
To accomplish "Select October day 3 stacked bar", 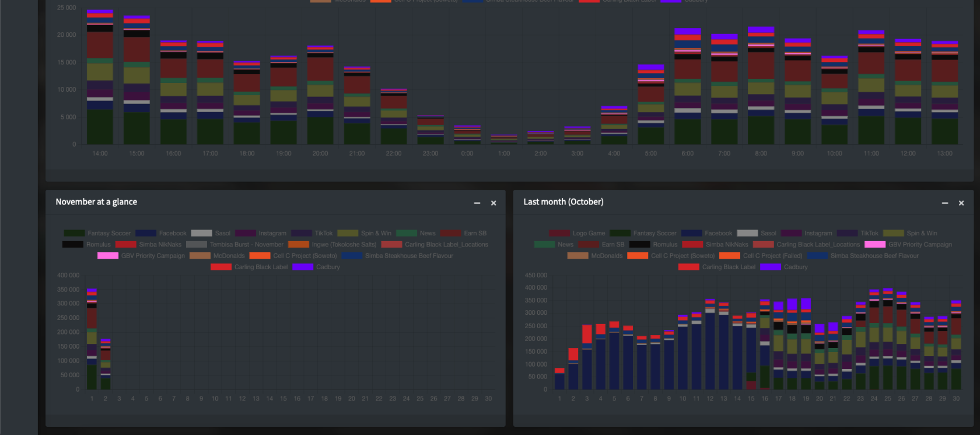I will point(587,357).
